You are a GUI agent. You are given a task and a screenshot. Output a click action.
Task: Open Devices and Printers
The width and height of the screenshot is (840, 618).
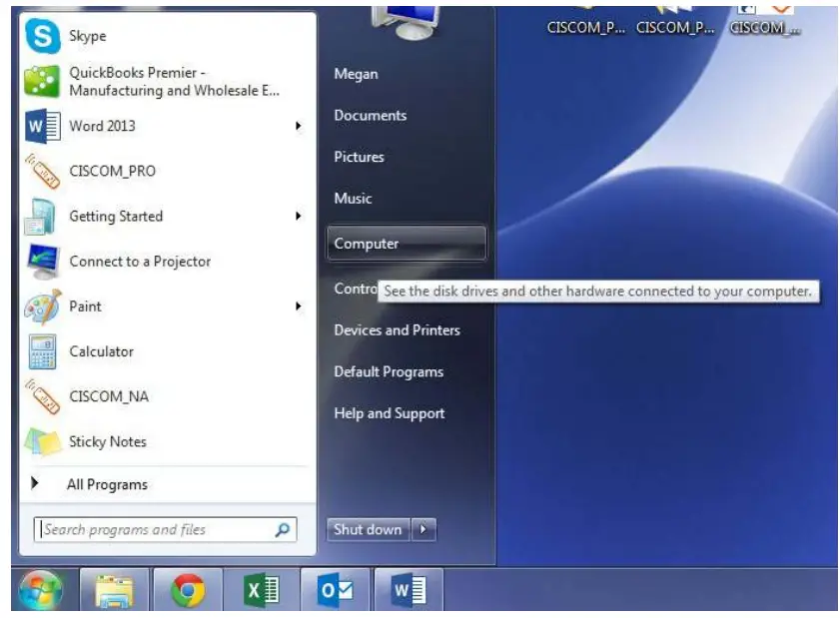click(397, 329)
